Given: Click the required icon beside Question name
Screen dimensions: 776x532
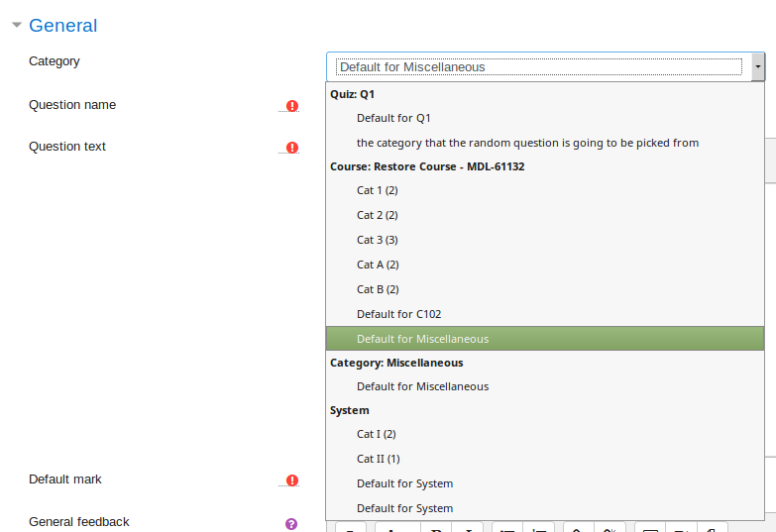Looking at the screenshot, I should click(292, 106).
